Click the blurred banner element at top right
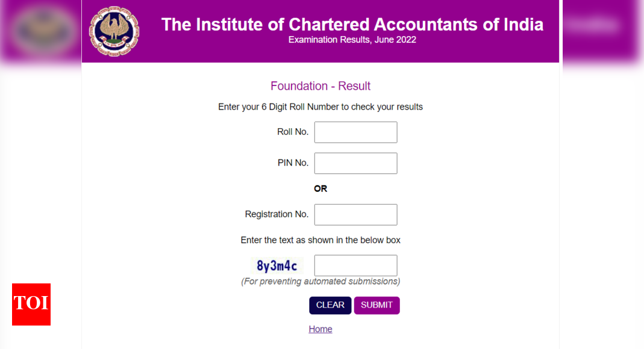The image size is (644, 349). tap(593, 25)
